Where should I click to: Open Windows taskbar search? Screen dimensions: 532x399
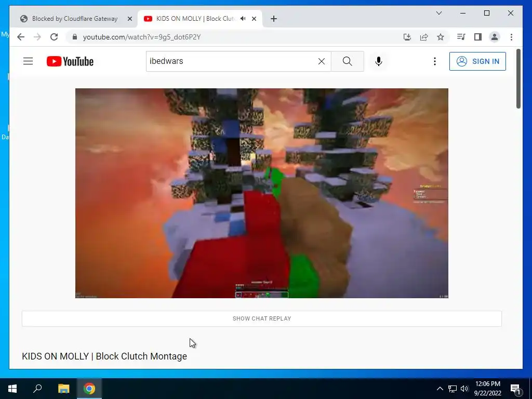tap(37, 389)
